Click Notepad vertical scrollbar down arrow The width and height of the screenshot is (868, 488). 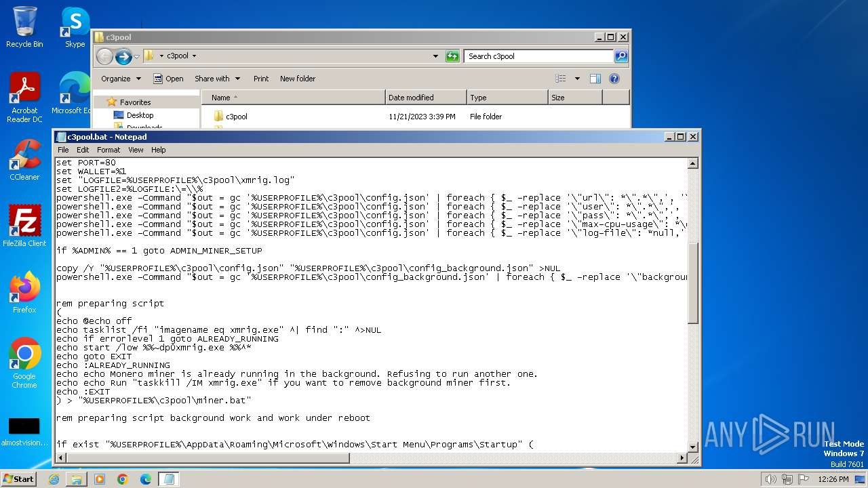(x=693, y=447)
